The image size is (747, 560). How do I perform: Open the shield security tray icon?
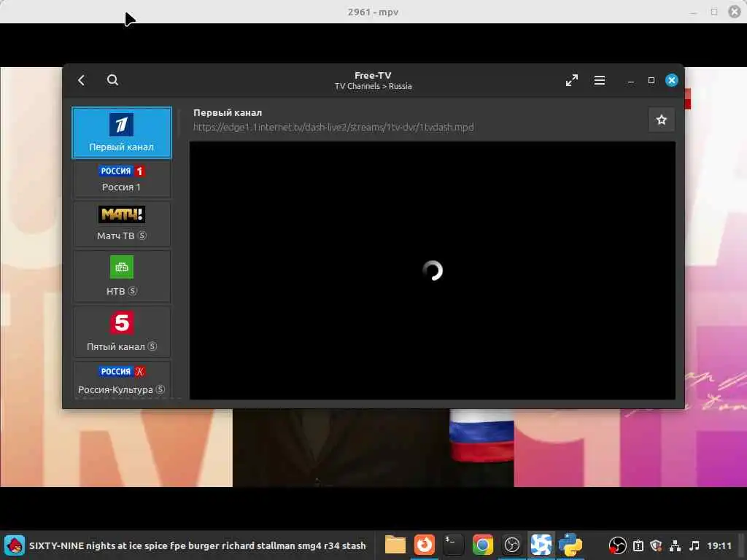pos(657,545)
